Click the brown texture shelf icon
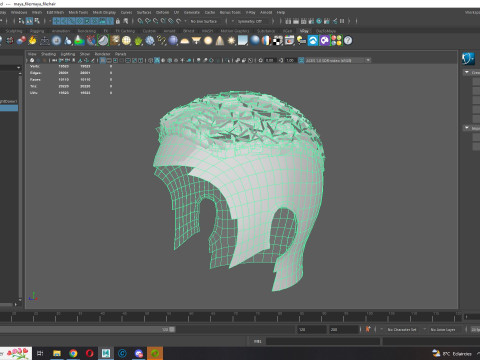Viewport: 480px width, 360px height. pyautogui.click(x=115, y=41)
